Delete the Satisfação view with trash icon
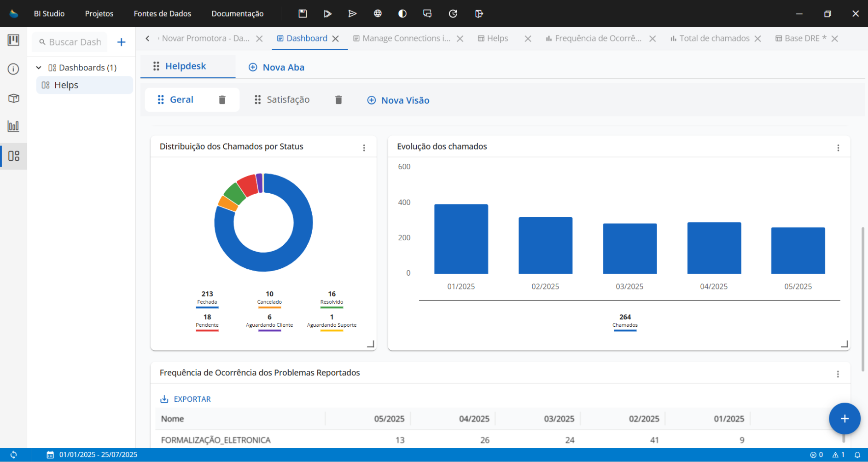Screen dimensions: 868x462 click(x=338, y=100)
